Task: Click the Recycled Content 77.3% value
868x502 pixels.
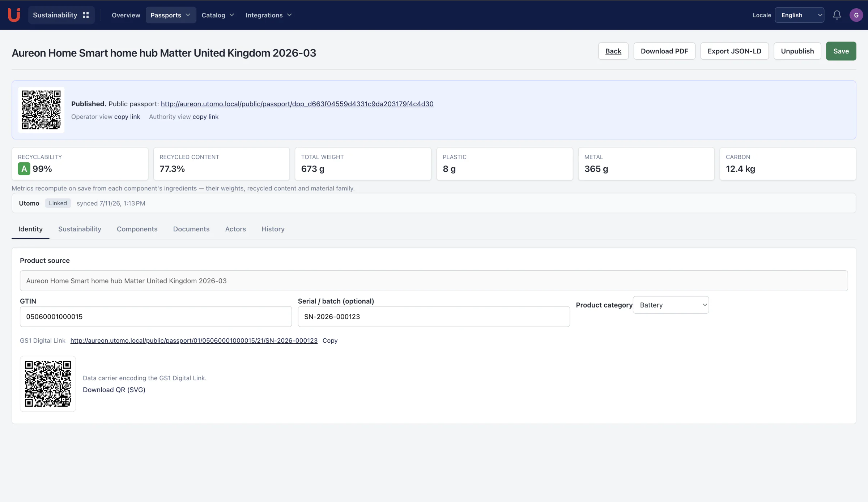Action: click(x=172, y=169)
